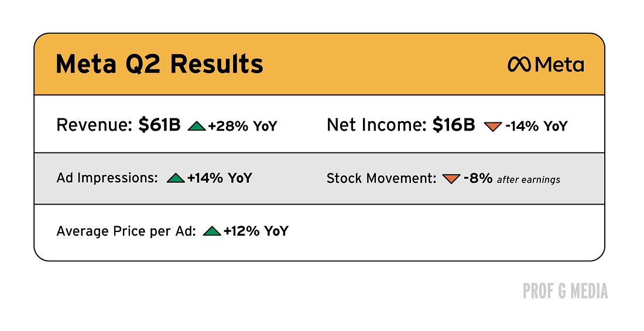Viewport: 644px width, 331px height.
Task: Click the orange down triangle beside Net Income
Action: click(x=493, y=127)
